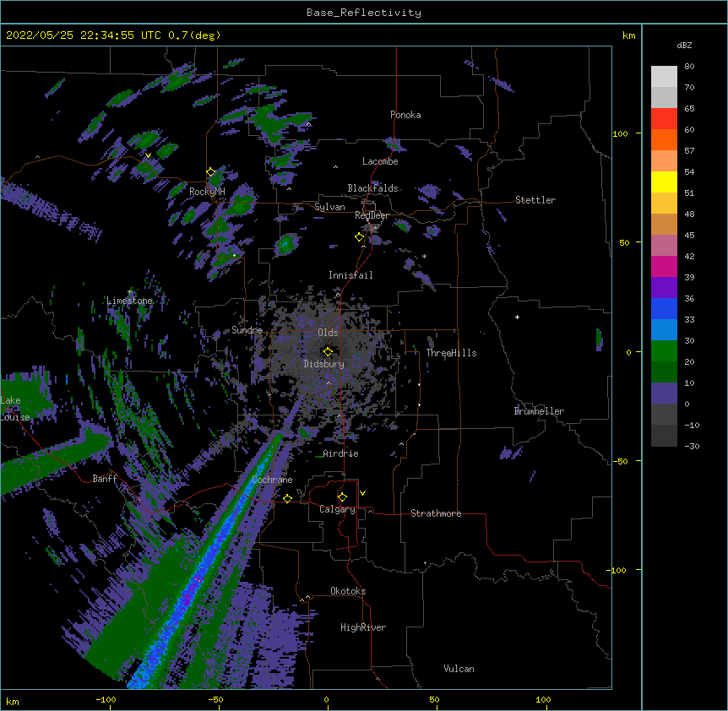
Task: Click the -50 tick on the bottom axis
Action: pyautogui.click(x=215, y=699)
